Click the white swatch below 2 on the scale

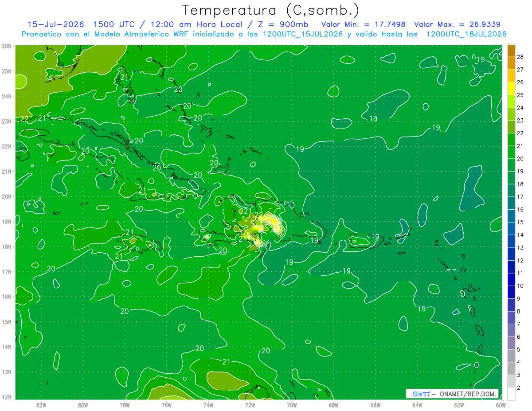(x=511, y=394)
